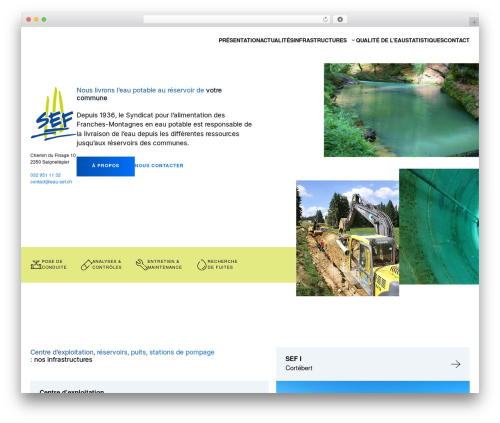
Task: Click the browser reload icon
Action: [x=325, y=20]
